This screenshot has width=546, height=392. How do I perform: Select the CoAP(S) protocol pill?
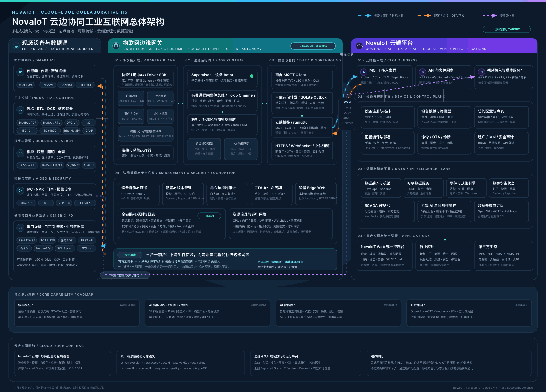coord(66,85)
